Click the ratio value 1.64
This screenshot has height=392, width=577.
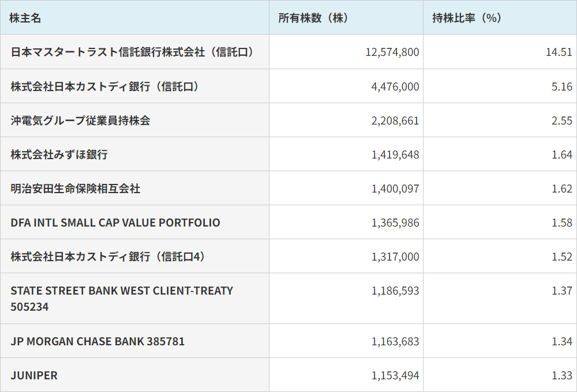(561, 155)
